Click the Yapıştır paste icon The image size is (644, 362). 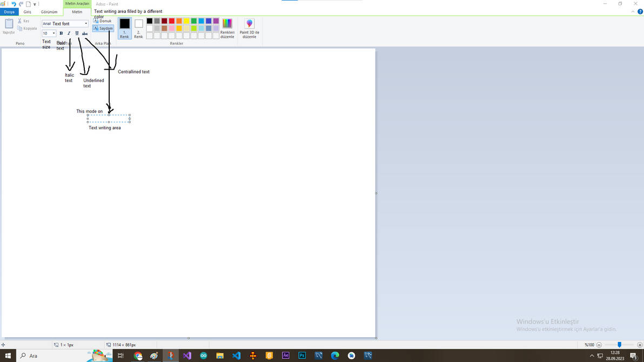[x=9, y=24]
